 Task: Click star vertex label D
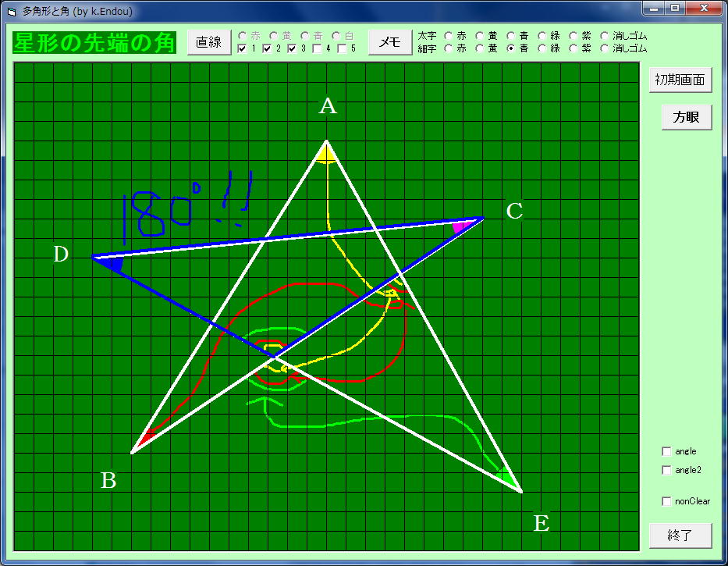(x=61, y=255)
